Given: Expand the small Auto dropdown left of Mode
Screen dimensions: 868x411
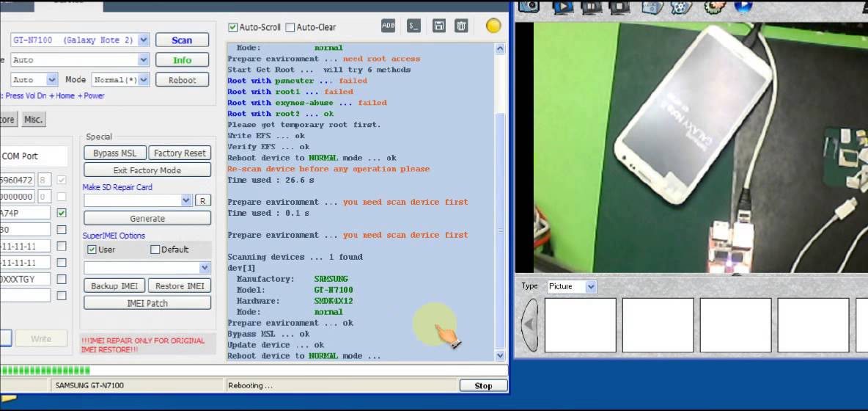Looking at the screenshot, I should 51,80.
